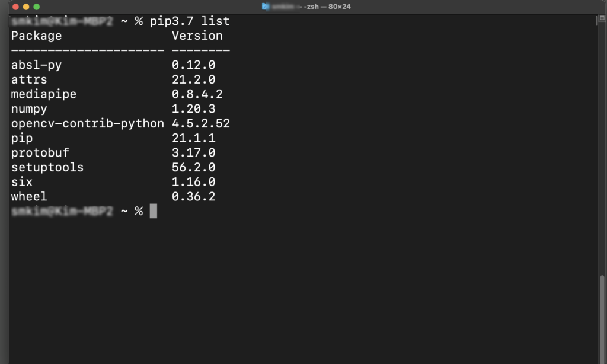Click the six version '1.16.0'
This screenshot has width=607, height=364.
click(x=194, y=182)
